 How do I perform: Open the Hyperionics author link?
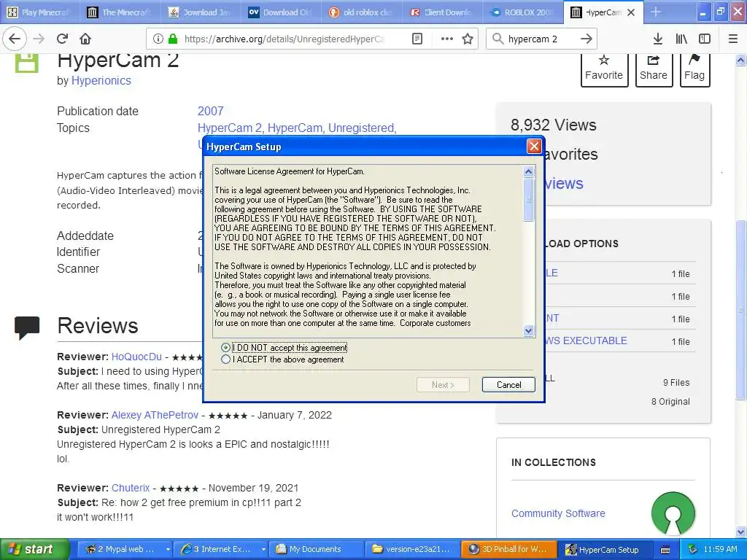pyautogui.click(x=101, y=80)
